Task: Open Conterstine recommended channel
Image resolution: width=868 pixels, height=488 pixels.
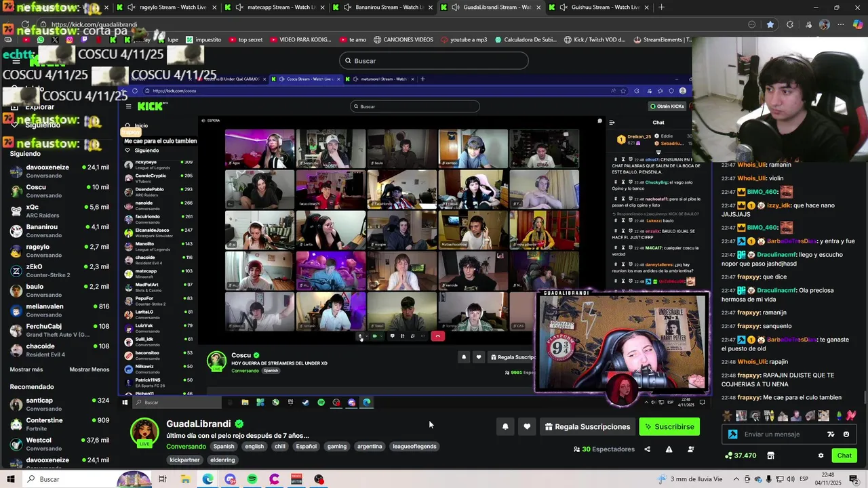Action: point(60,424)
